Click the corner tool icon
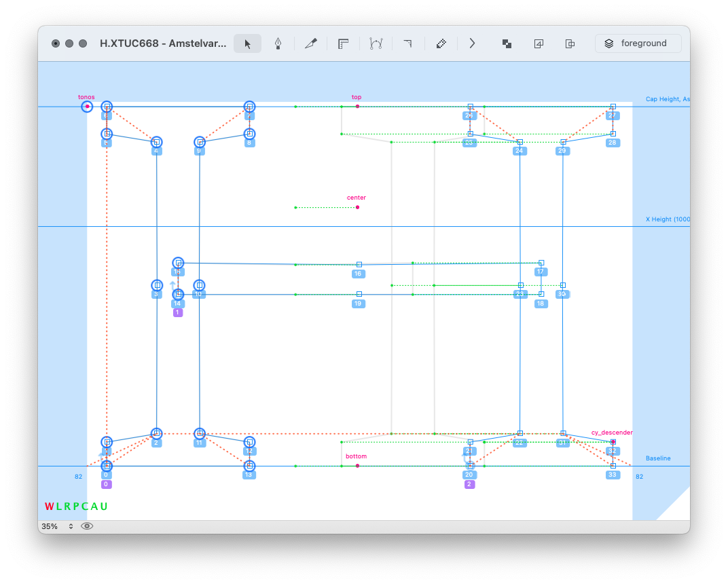 pyautogui.click(x=407, y=43)
